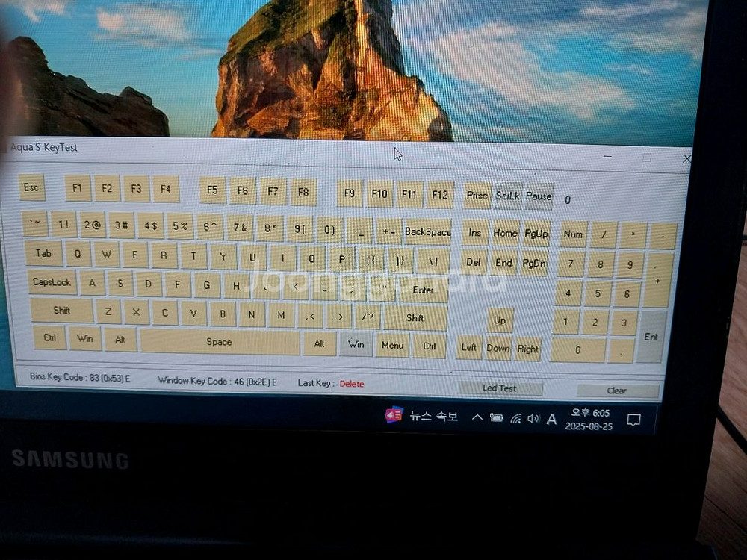Select the F12 key tile
The height and width of the screenshot is (560, 747).
(440, 194)
